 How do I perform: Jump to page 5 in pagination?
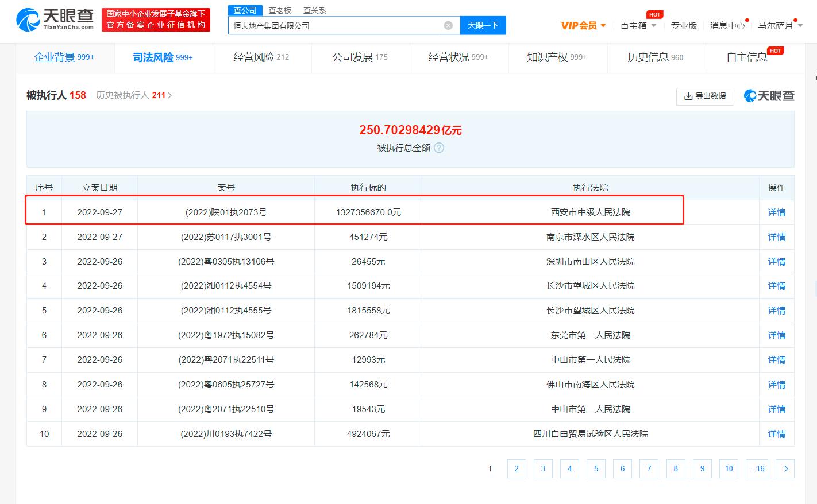click(596, 468)
